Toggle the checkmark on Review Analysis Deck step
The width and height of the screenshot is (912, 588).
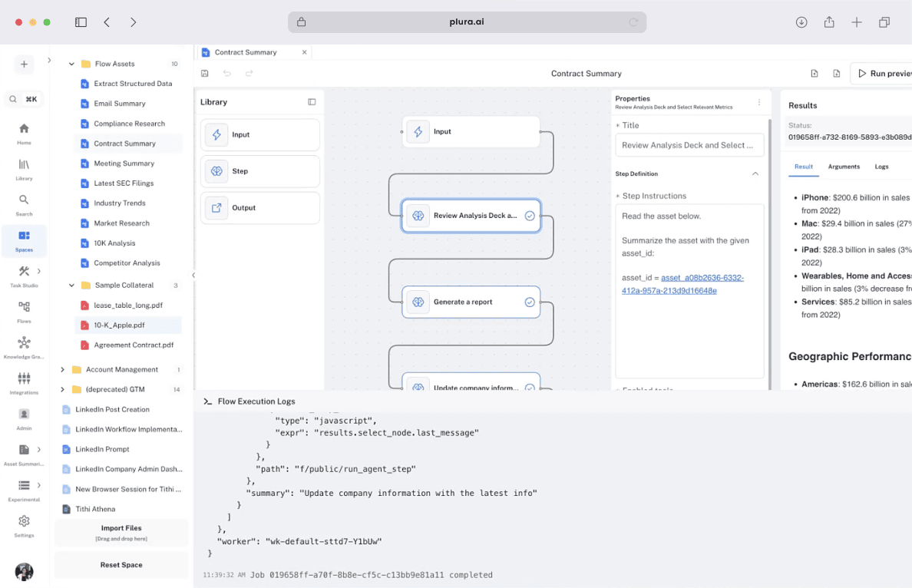[x=530, y=216]
